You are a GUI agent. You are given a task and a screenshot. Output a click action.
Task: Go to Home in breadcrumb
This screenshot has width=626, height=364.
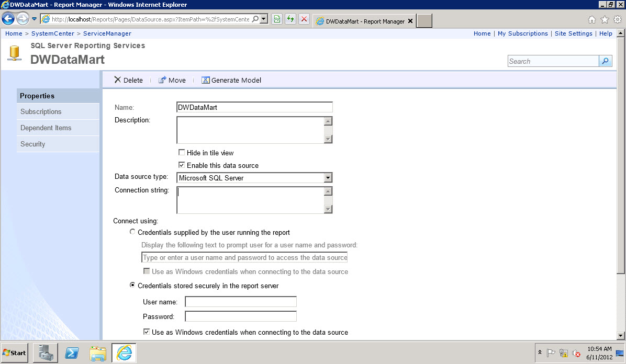pos(14,33)
